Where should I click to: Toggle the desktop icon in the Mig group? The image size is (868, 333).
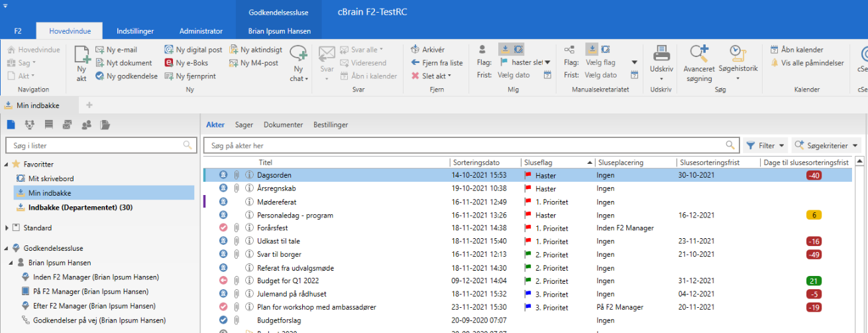(x=518, y=49)
